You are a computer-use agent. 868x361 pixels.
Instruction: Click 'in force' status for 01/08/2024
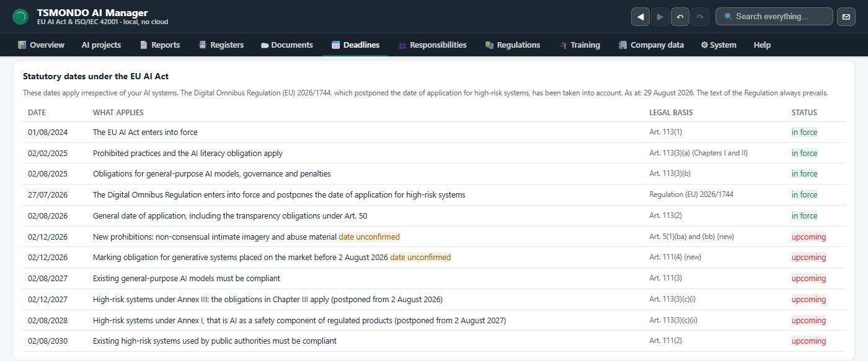[804, 132]
